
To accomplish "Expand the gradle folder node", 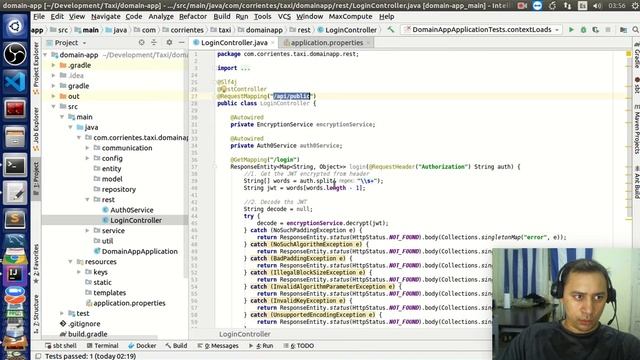I will (53, 86).
